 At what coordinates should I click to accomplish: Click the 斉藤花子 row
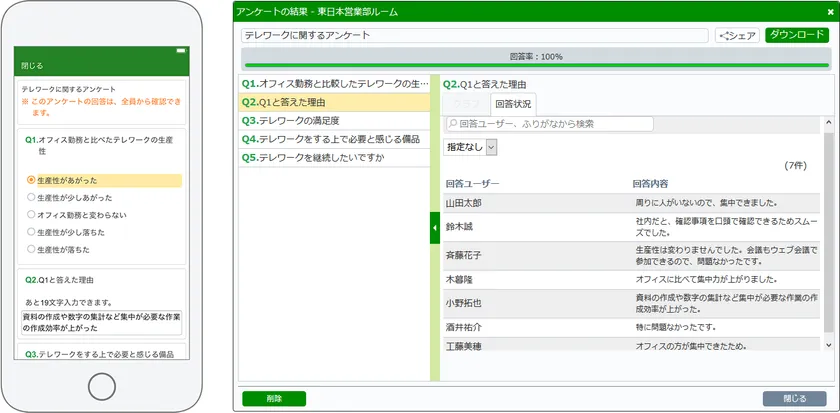tap(632, 256)
